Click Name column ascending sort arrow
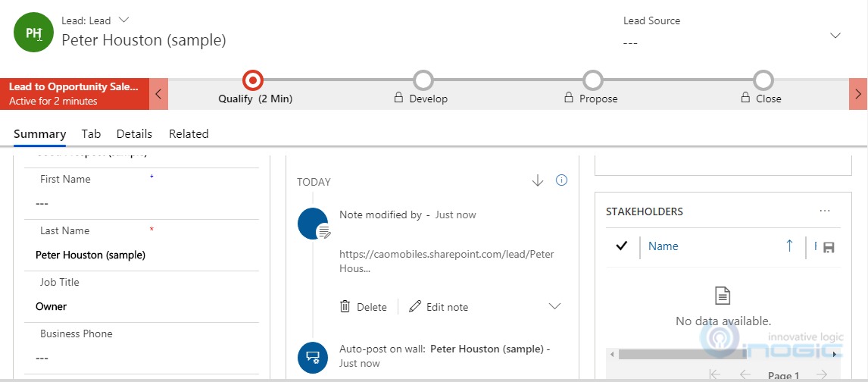 pyautogui.click(x=789, y=246)
